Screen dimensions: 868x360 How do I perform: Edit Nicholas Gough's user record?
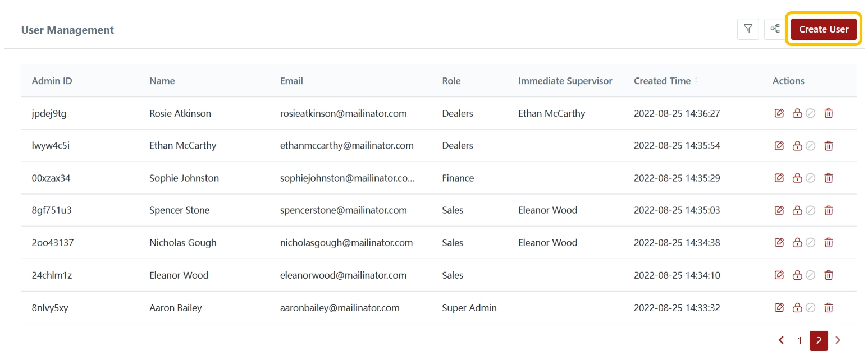(779, 243)
